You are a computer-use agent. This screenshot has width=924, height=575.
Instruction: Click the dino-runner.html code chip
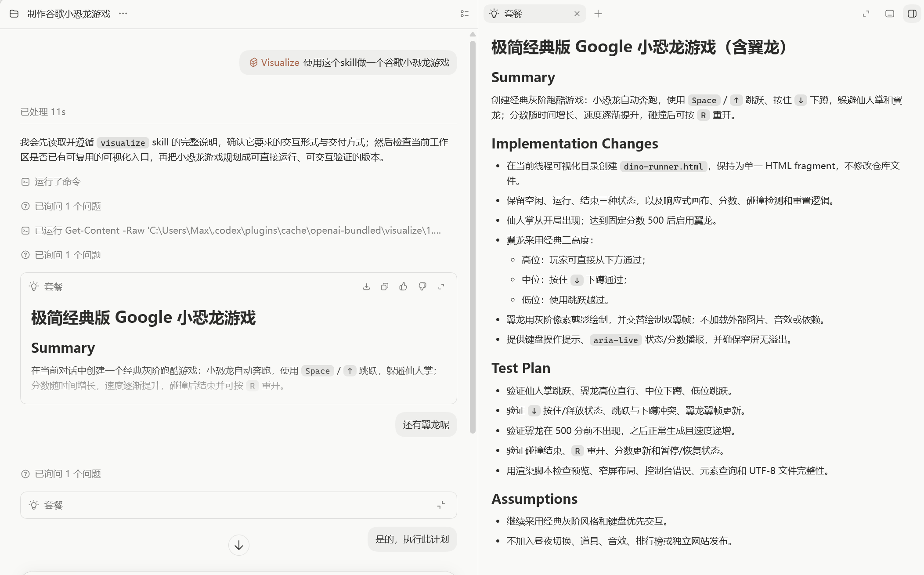pyautogui.click(x=664, y=166)
